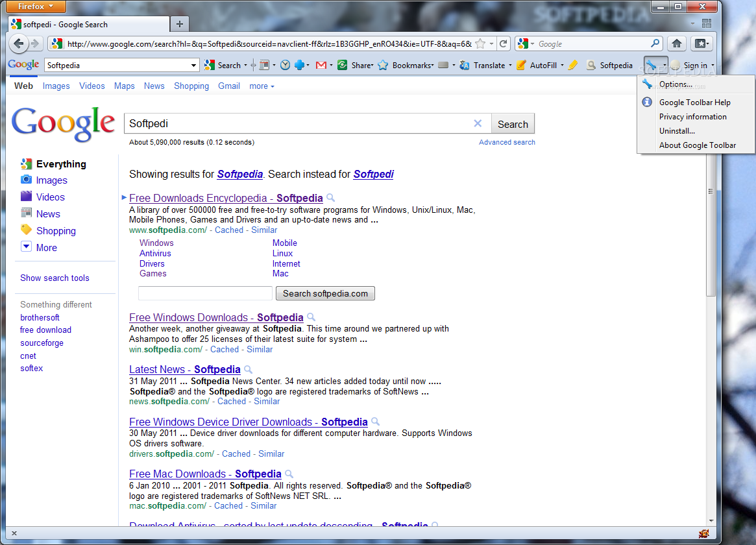Go to the home page via house icon

(677, 44)
